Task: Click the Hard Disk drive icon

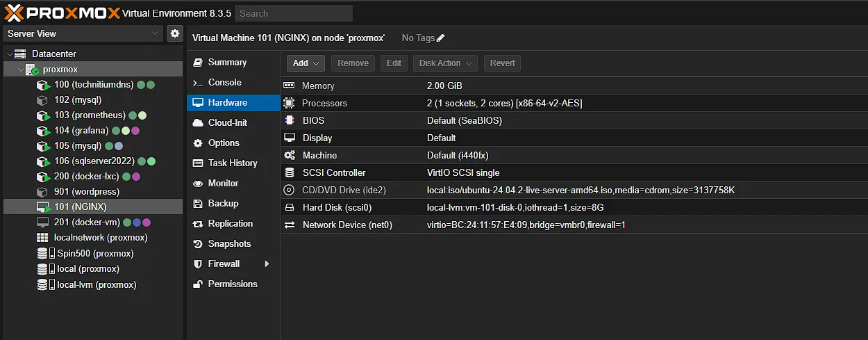Action: [290, 207]
